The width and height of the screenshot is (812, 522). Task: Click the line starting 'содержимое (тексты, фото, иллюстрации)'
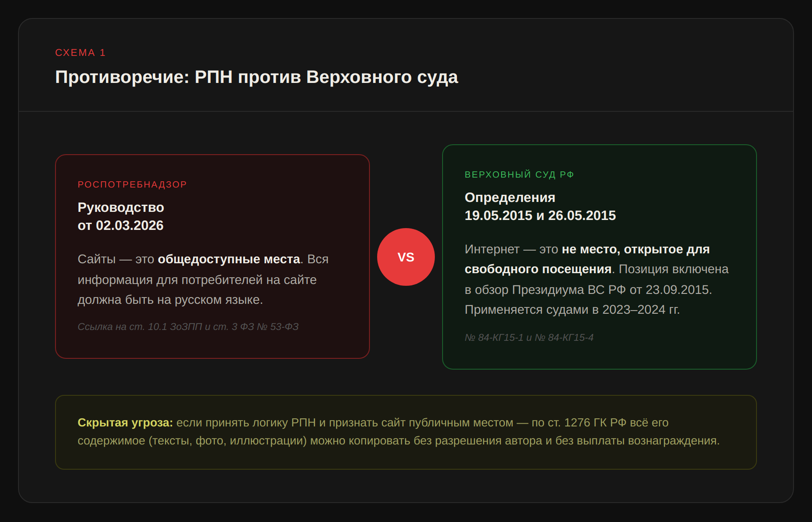399,440
